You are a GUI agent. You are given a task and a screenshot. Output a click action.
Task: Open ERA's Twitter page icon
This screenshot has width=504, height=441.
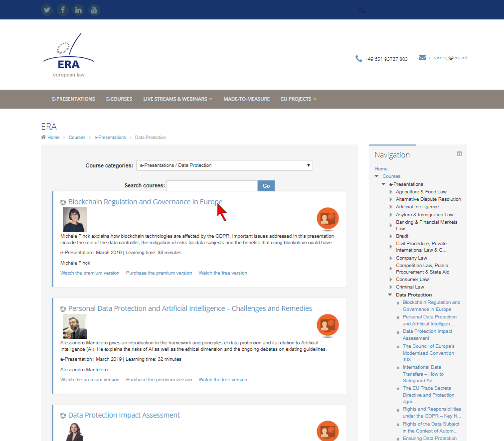click(47, 10)
